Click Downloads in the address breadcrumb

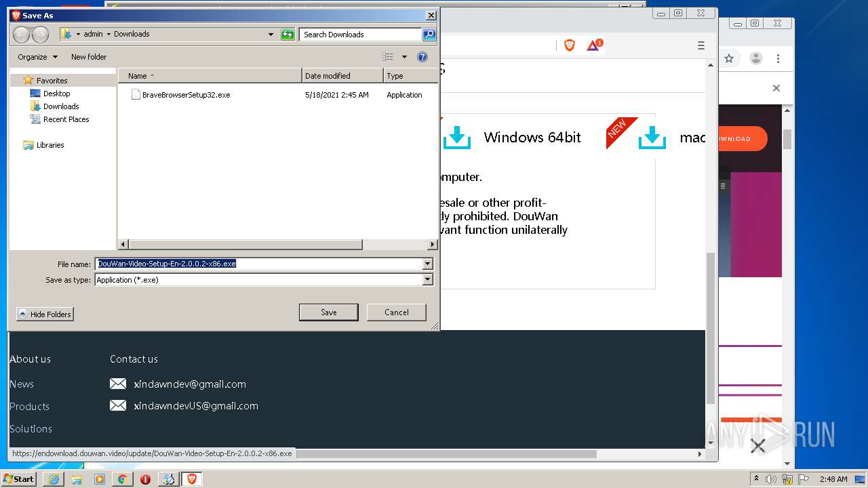coord(132,34)
